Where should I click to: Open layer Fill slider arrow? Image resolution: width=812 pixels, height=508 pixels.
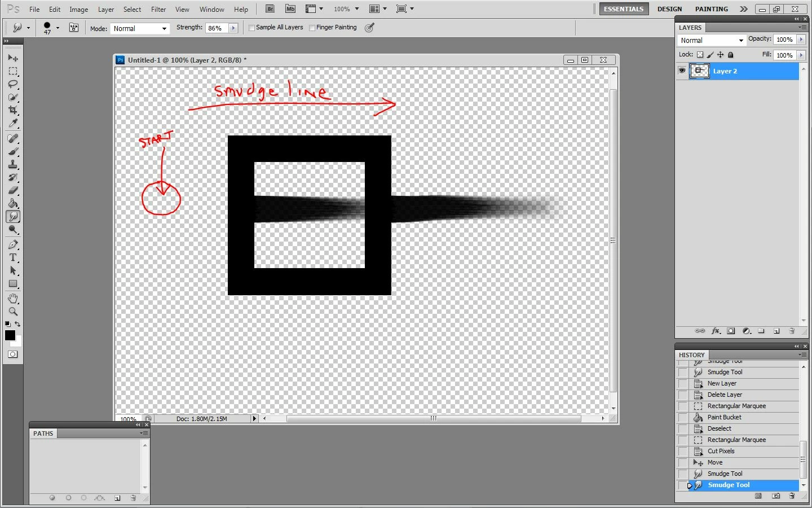[x=801, y=55]
